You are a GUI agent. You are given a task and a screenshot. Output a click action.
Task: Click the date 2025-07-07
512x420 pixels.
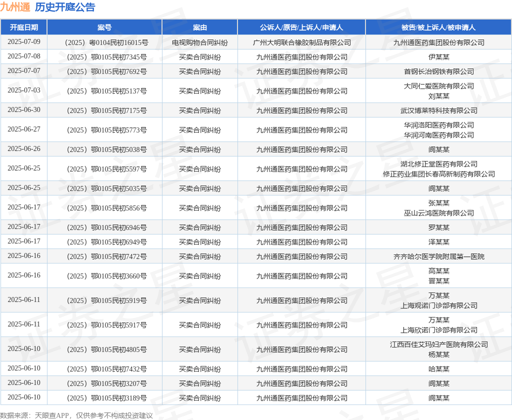[x=24, y=70]
